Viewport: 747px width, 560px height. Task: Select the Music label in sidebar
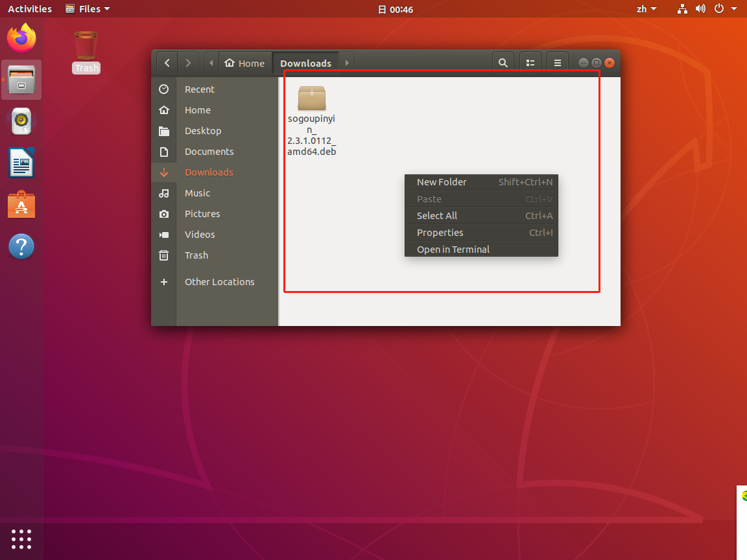[197, 193]
